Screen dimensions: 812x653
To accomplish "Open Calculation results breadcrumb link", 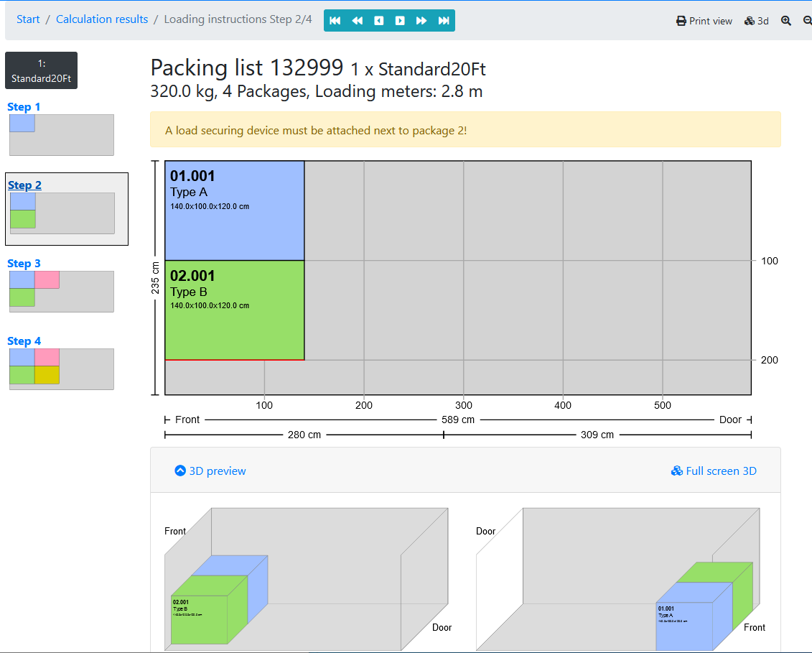I will pos(102,19).
